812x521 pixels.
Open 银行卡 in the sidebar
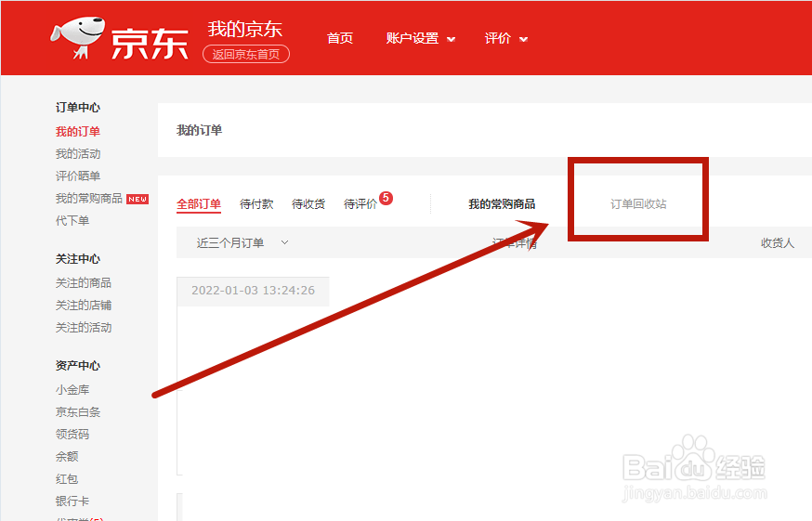click(72, 501)
